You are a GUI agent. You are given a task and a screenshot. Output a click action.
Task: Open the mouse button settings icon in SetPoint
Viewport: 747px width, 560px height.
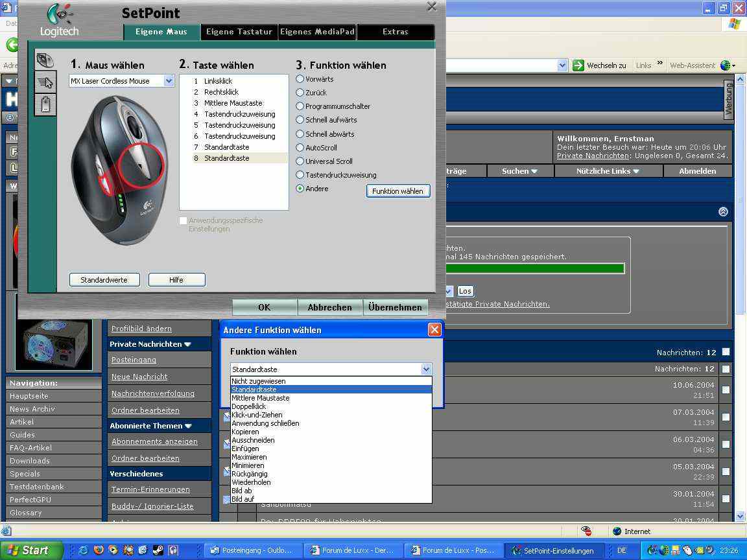(x=45, y=60)
